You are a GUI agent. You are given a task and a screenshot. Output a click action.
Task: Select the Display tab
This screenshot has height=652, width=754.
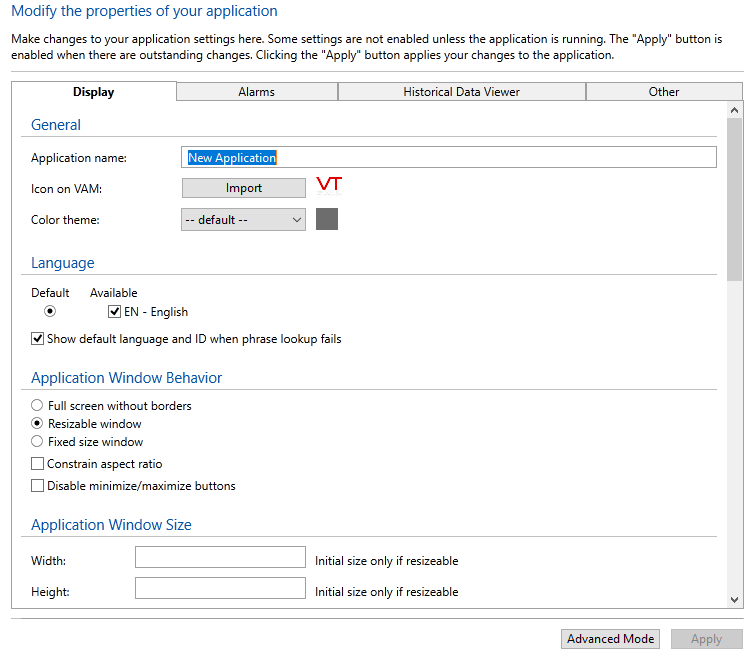click(x=94, y=92)
